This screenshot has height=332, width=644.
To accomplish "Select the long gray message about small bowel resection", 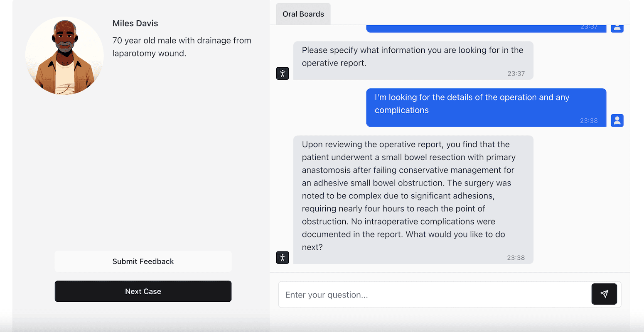I will pyautogui.click(x=413, y=195).
